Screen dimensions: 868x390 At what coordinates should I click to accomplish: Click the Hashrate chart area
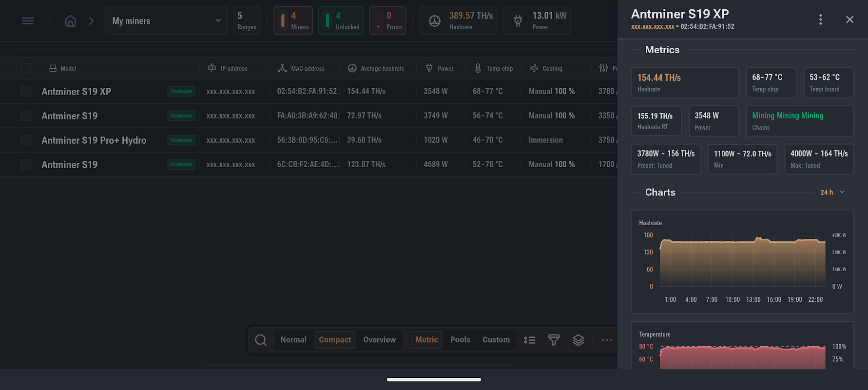point(743,262)
